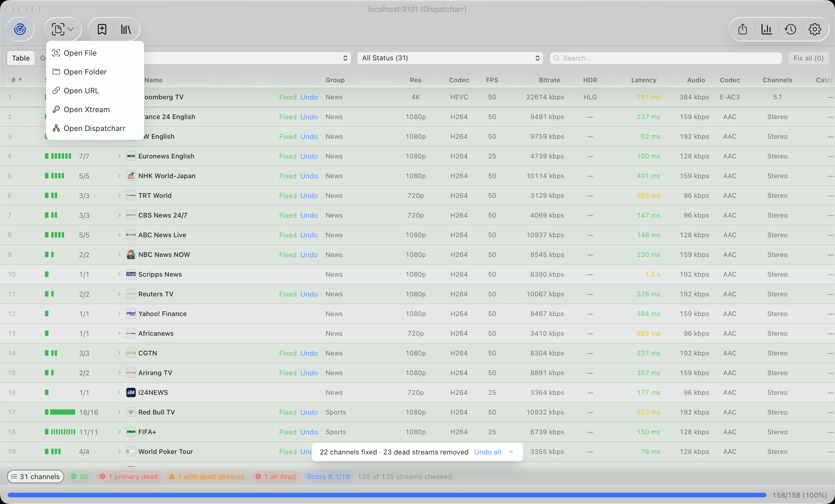The image size is (835, 504).
Task: Dismiss the channels fixed notification
Action: pyautogui.click(x=511, y=452)
